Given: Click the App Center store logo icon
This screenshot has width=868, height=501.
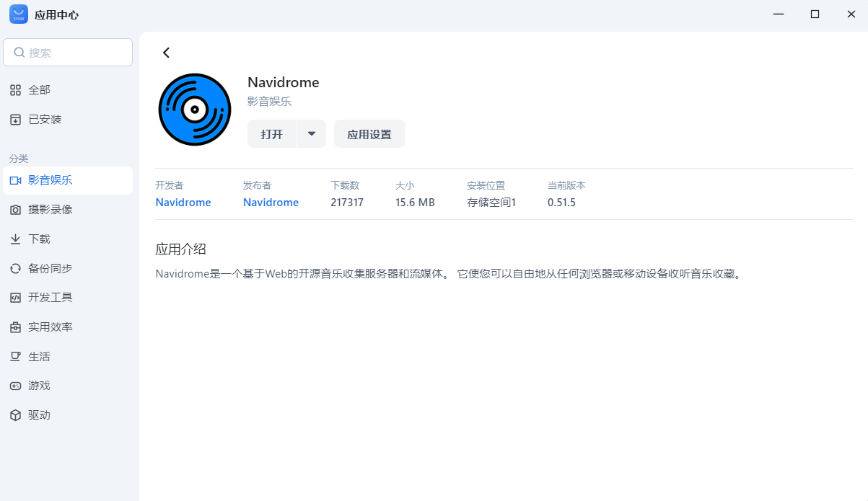Looking at the screenshot, I should pos(19,14).
